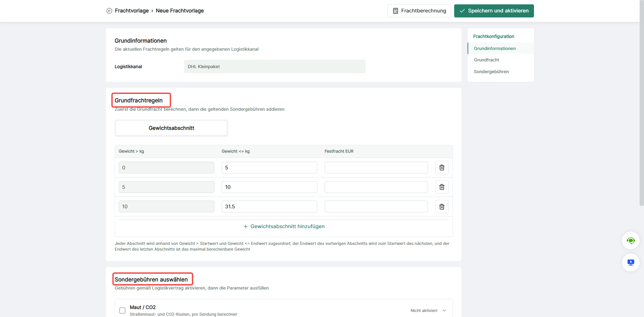The width and height of the screenshot is (644, 317).
Task: Click the Gewicht > kg field with 5
Action: (x=166, y=187)
